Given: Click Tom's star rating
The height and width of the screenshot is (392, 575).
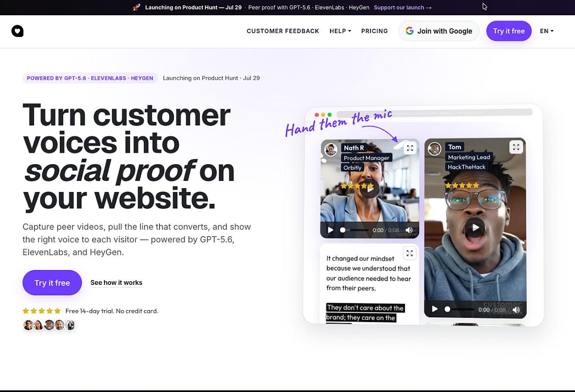Looking at the screenshot, I should coord(462,186).
